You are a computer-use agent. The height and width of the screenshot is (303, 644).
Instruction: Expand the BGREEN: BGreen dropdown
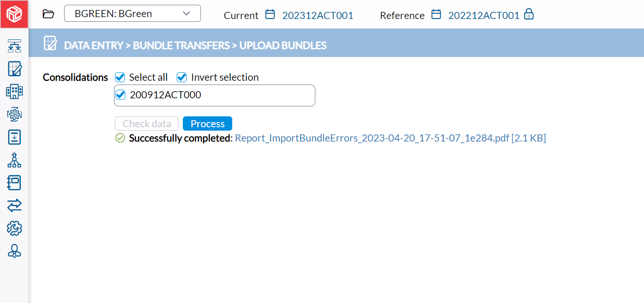(x=133, y=13)
